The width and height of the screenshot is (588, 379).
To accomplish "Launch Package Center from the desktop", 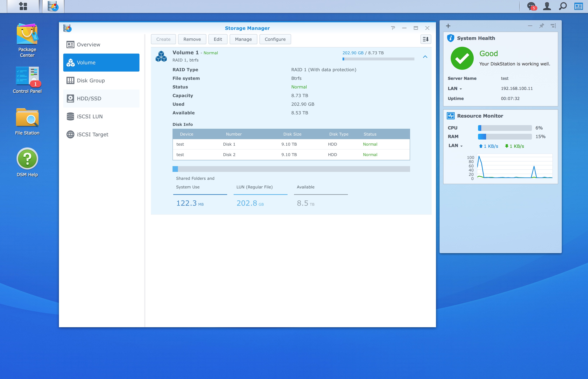I will (27, 35).
